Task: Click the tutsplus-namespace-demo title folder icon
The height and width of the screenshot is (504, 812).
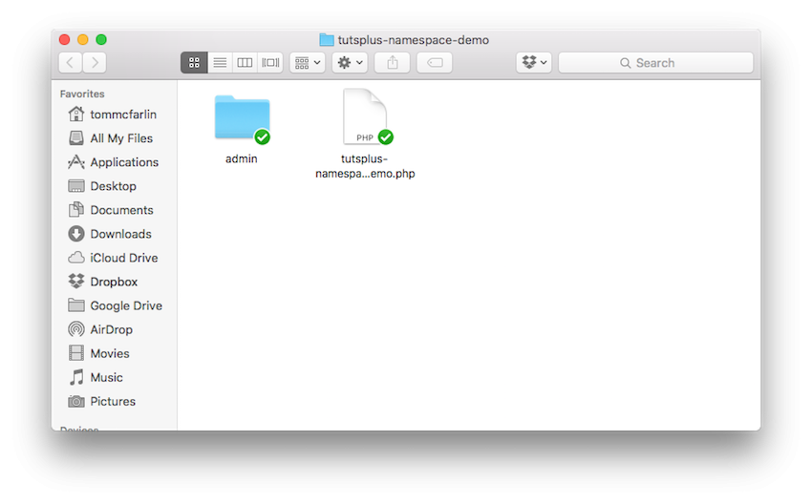Action: click(x=327, y=39)
